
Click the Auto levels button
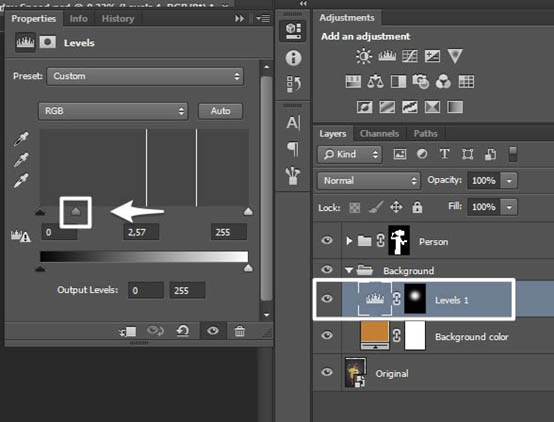(x=220, y=111)
